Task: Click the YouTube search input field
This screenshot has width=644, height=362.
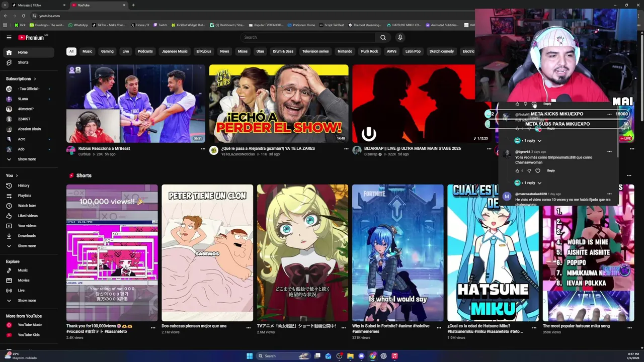Action: coord(307,37)
